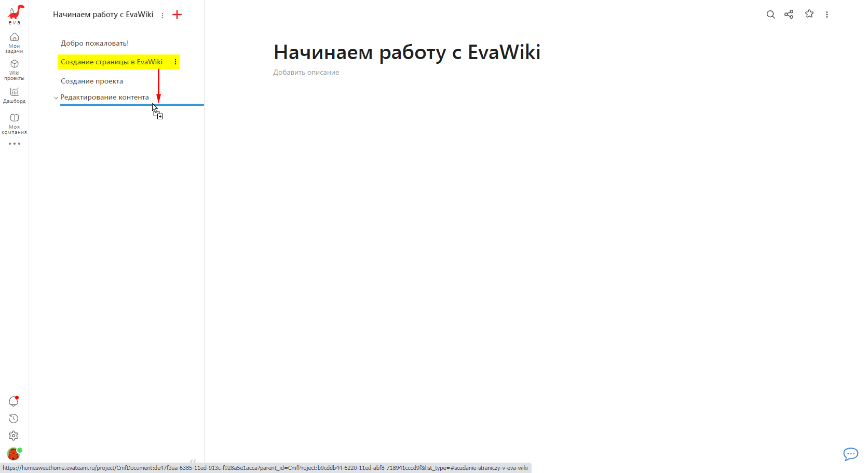The height and width of the screenshot is (473, 868).
Task: Show more sidebar items via three dots
Action: click(x=14, y=144)
